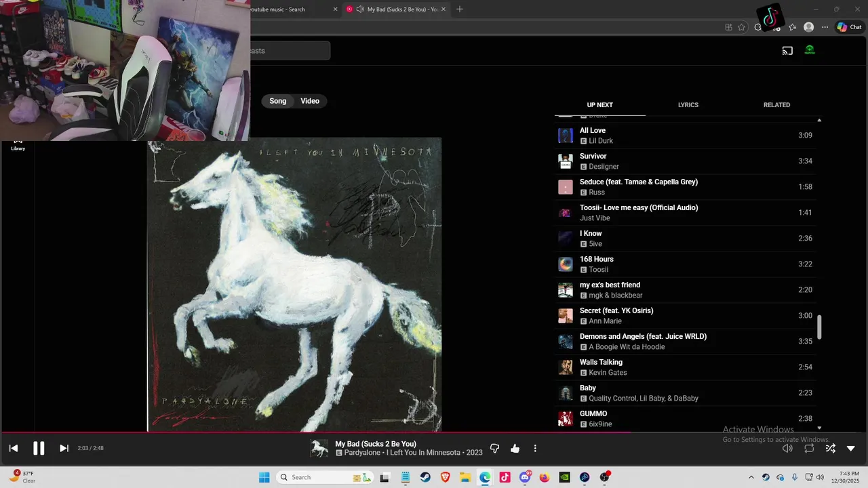Switch to Song mode

point(278,101)
